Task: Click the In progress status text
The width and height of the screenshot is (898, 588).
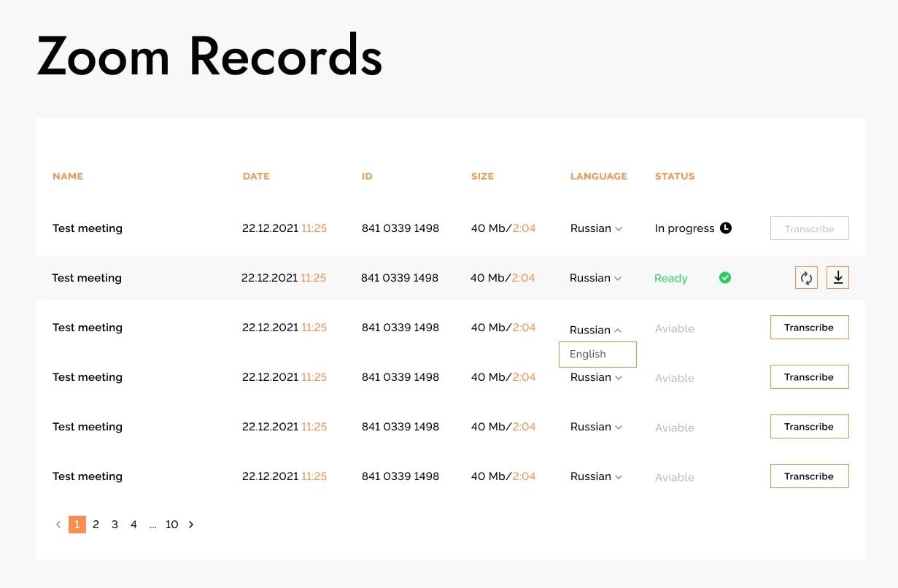Action: pyautogui.click(x=685, y=228)
